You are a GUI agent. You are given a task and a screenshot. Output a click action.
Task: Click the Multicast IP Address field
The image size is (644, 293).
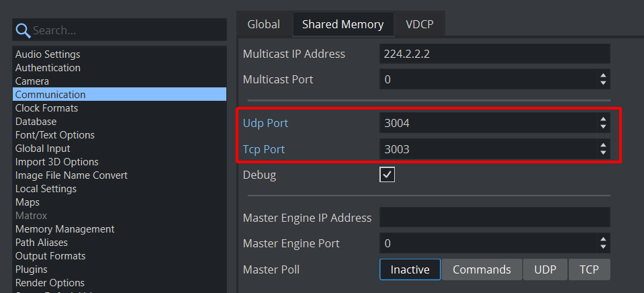pyautogui.click(x=494, y=54)
